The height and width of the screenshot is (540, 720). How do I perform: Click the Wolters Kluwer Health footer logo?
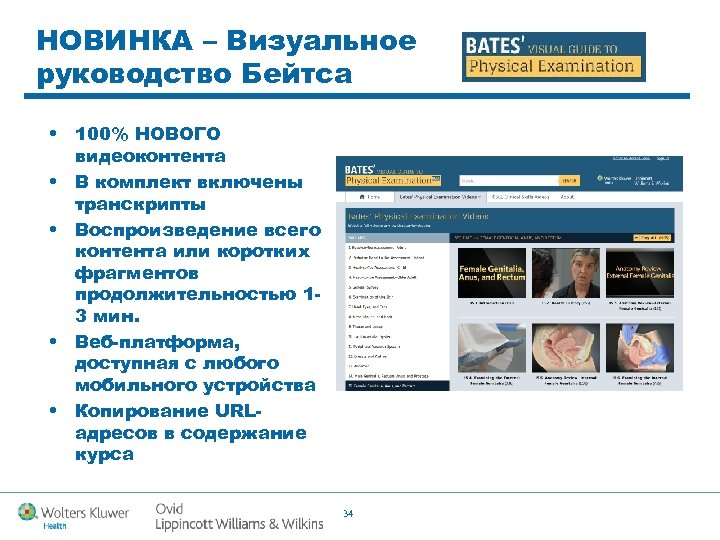click(x=73, y=516)
